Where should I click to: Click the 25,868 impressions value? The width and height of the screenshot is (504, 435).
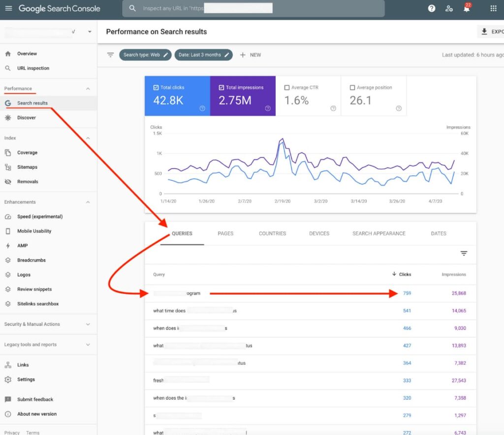click(459, 293)
